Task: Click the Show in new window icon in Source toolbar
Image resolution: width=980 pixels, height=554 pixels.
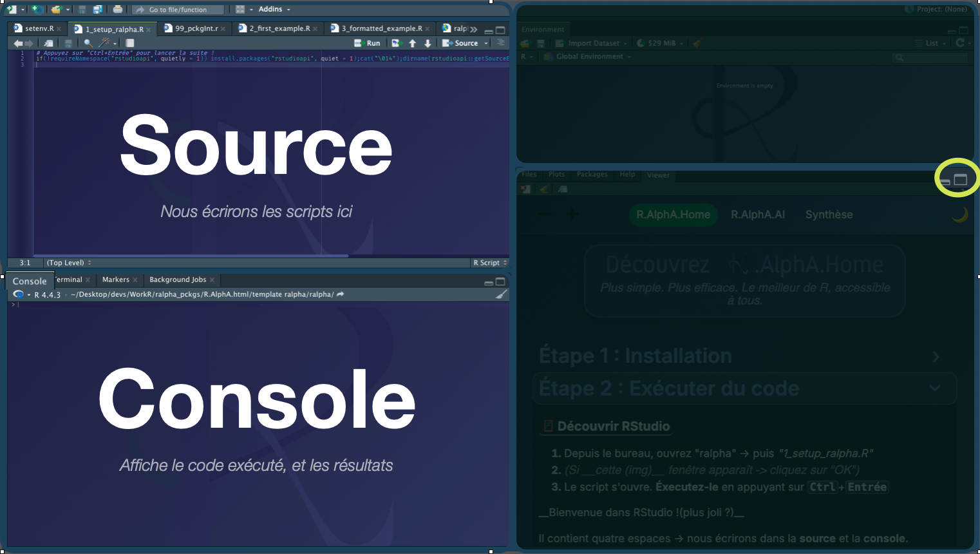Action: (x=49, y=43)
